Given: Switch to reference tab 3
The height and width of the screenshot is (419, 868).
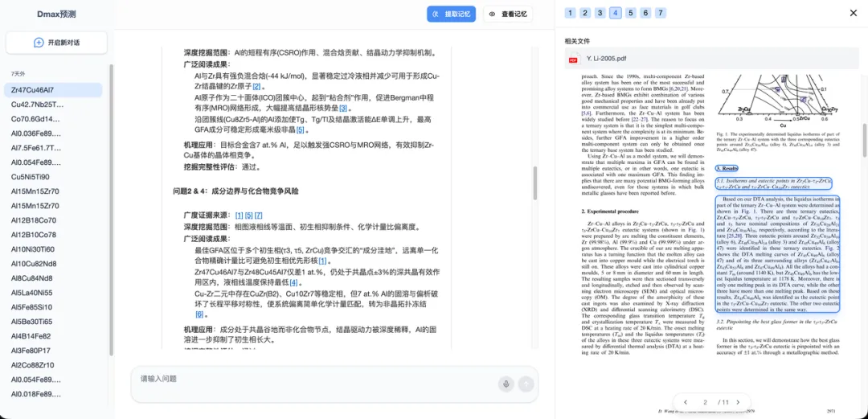Looking at the screenshot, I should pos(600,13).
